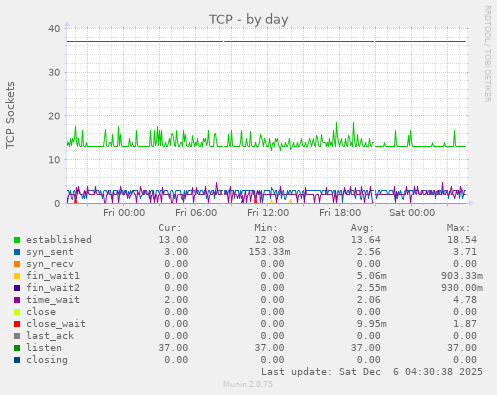Select the 'listen' legend label

44,348
